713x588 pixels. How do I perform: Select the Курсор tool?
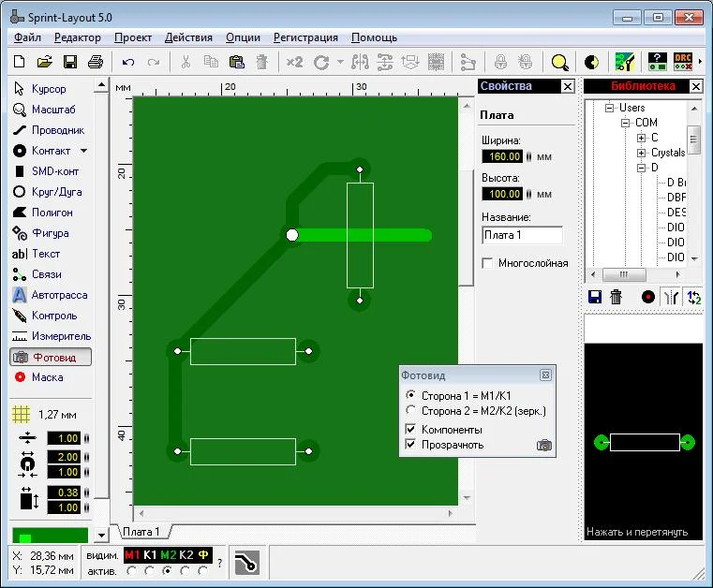[x=50, y=89]
